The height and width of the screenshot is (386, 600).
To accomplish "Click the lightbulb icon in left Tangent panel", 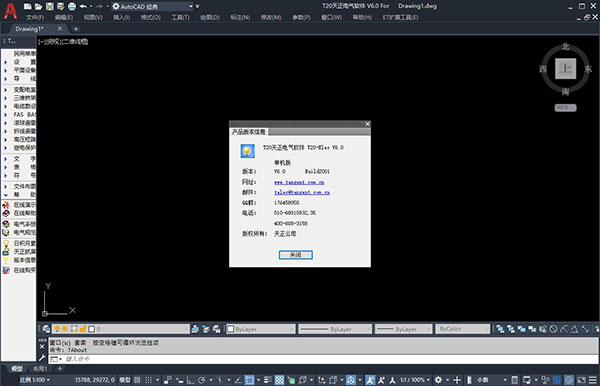I will tap(6, 243).
